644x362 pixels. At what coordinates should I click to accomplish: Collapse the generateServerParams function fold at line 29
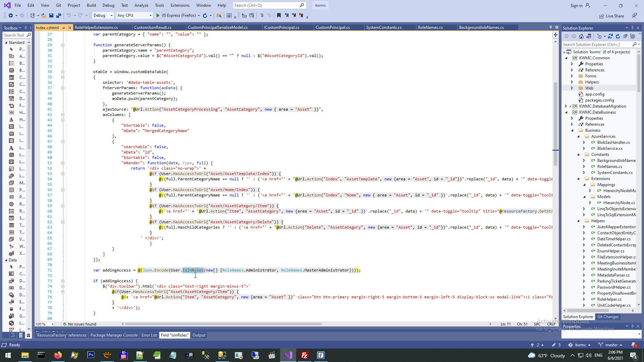coord(63,45)
